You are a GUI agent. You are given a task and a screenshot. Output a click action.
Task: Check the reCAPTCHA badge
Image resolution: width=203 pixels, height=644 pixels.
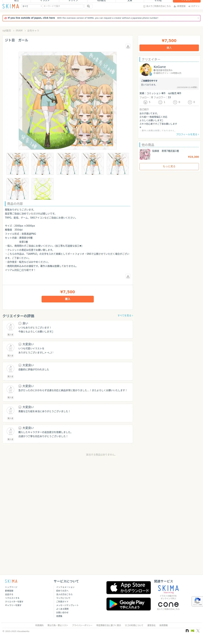click(x=197, y=601)
